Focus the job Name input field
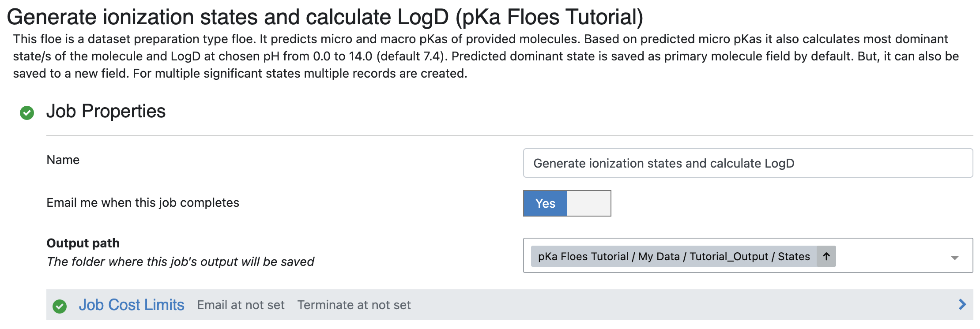This screenshot has width=980, height=329. 748,163
